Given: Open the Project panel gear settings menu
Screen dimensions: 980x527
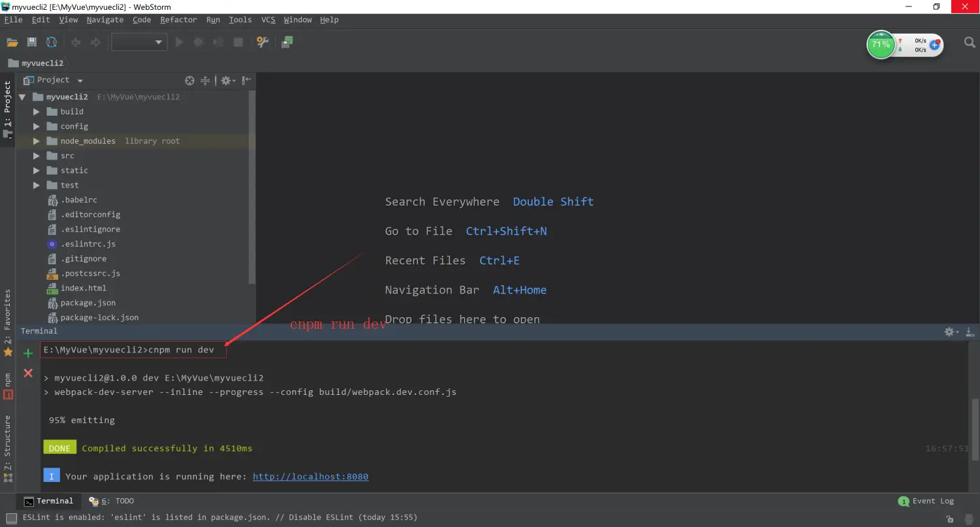Looking at the screenshot, I should click(227, 80).
